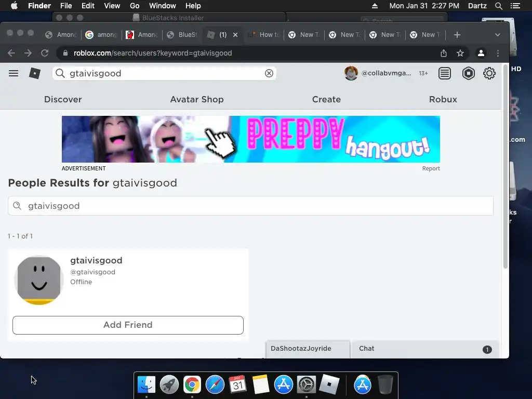Click the magnifier in the top search bar
Image resolution: width=532 pixels, height=399 pixels.
(60, 73)
